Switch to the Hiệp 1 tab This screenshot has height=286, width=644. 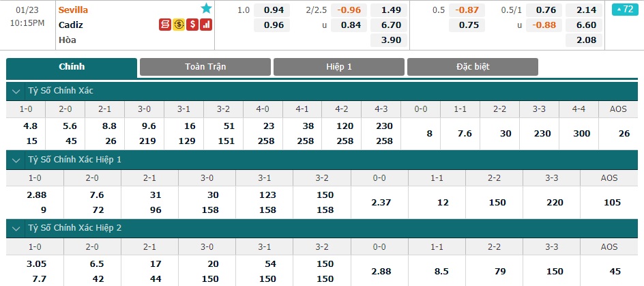tap(339, 67)
